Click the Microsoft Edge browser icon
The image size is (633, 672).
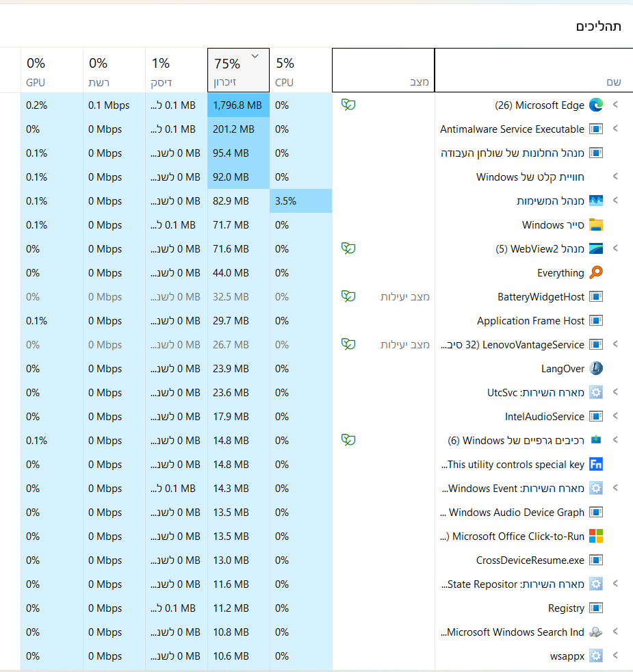[595, 105]
